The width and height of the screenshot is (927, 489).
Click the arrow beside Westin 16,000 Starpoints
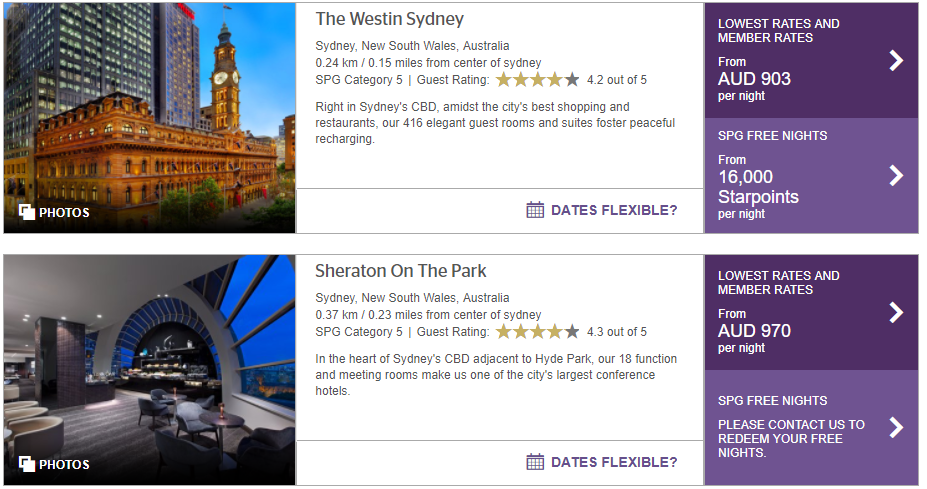coord(896,175)
